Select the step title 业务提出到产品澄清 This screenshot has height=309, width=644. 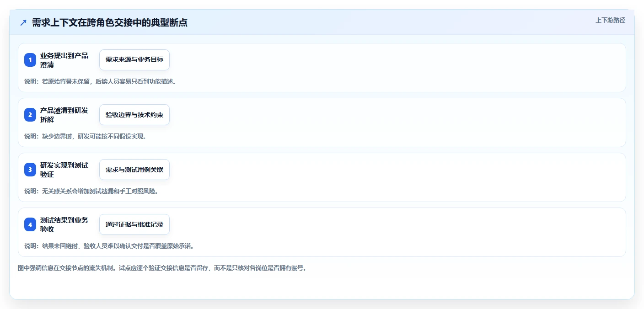[64, 60]
